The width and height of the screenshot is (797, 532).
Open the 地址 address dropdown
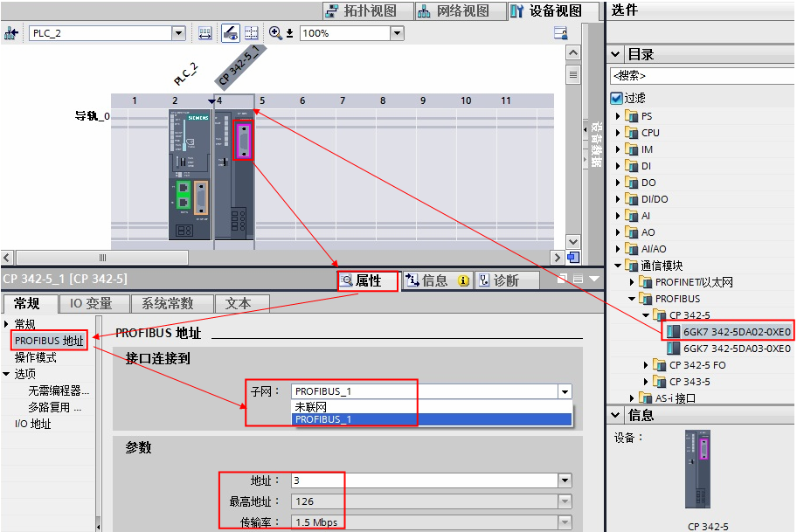click(x=565, y=480)
